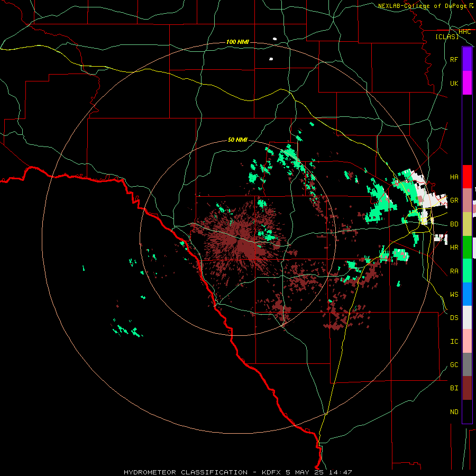Click the dusty pink GR legend swatch
This screenshot has width=476, height=476.
point(467,200)
